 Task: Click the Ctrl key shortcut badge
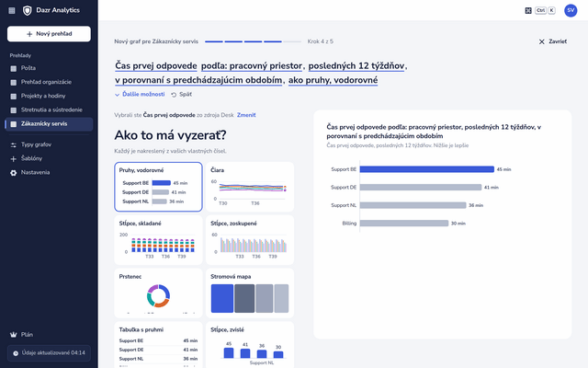tap(540, 10)
